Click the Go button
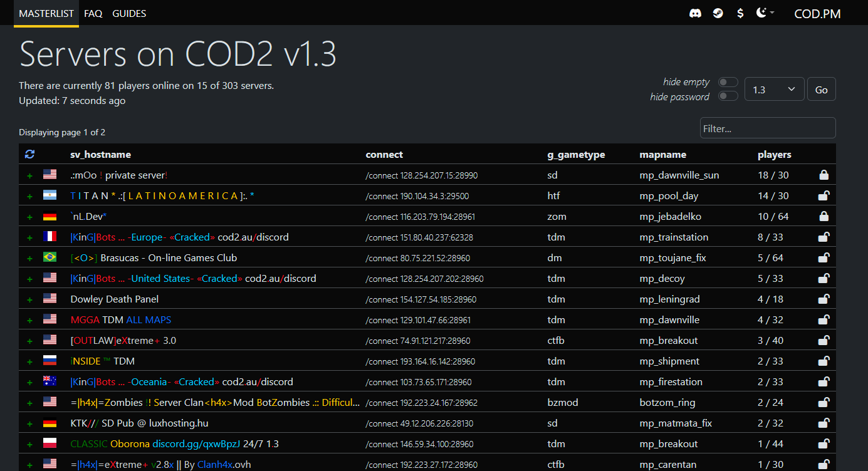Viewport: 868px width, 471px height. coord(822,90)
